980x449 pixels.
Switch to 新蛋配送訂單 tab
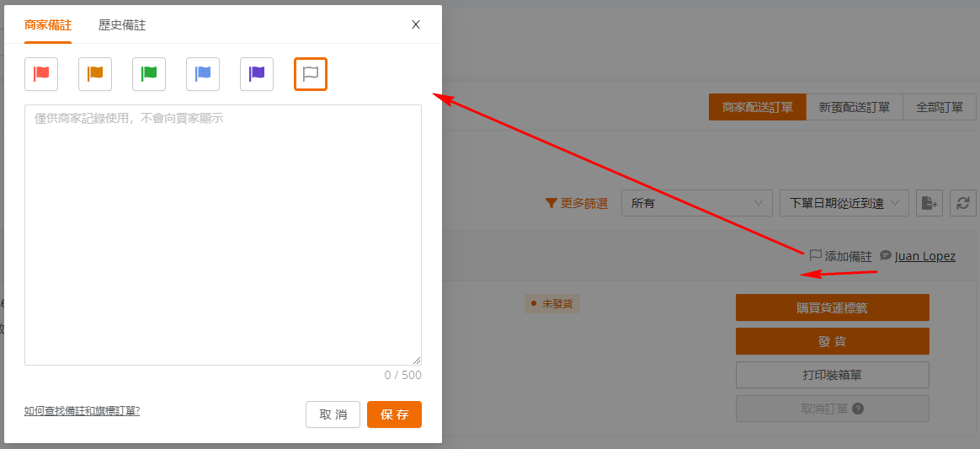pyautogui.click(x=855, y=107)
